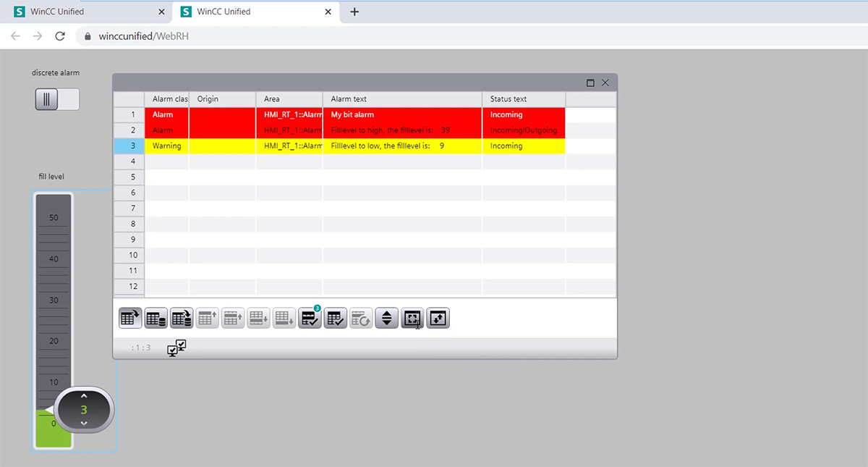868x467 pixels.
Task: Reload the browser page
Action: pyautogui.click(x=60, y=36)
